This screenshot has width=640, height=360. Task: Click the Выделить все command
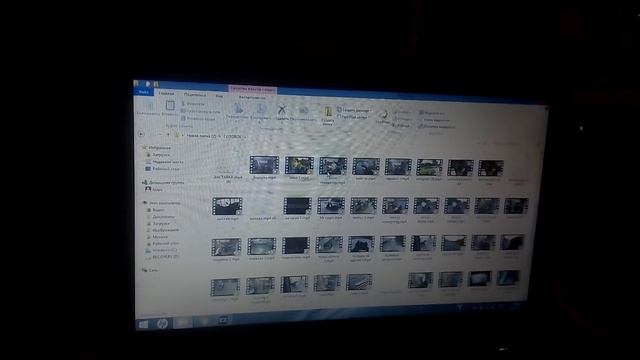[432, 113]
